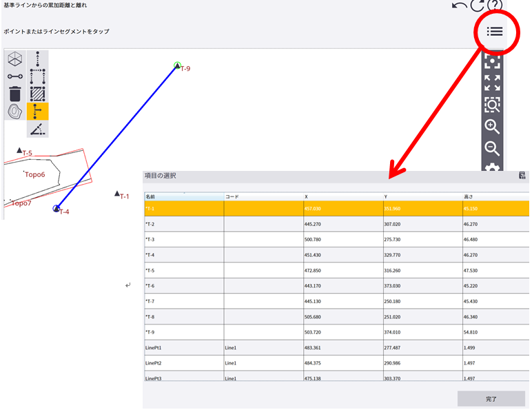Viewport: 532px width, 410px height.
Task: Sort table by 名前 column header
Action: (184, 196)
